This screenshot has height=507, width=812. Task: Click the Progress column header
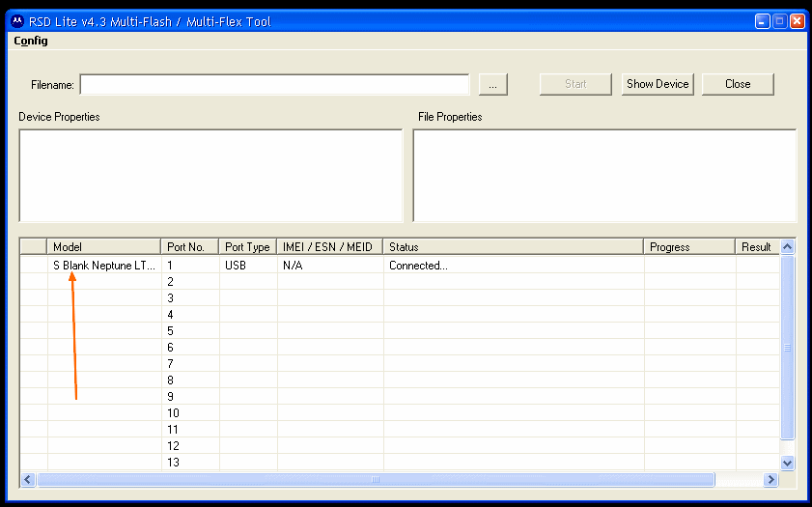689,247
